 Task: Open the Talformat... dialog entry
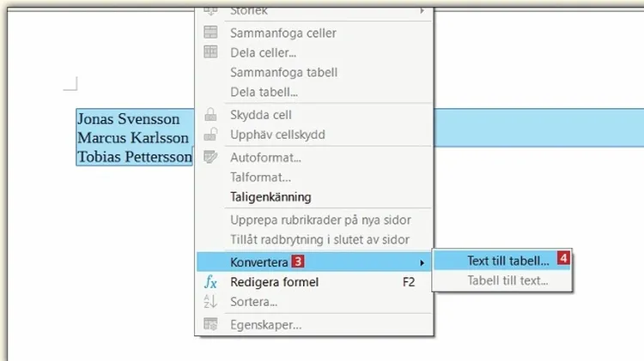(x=260, y=177)
